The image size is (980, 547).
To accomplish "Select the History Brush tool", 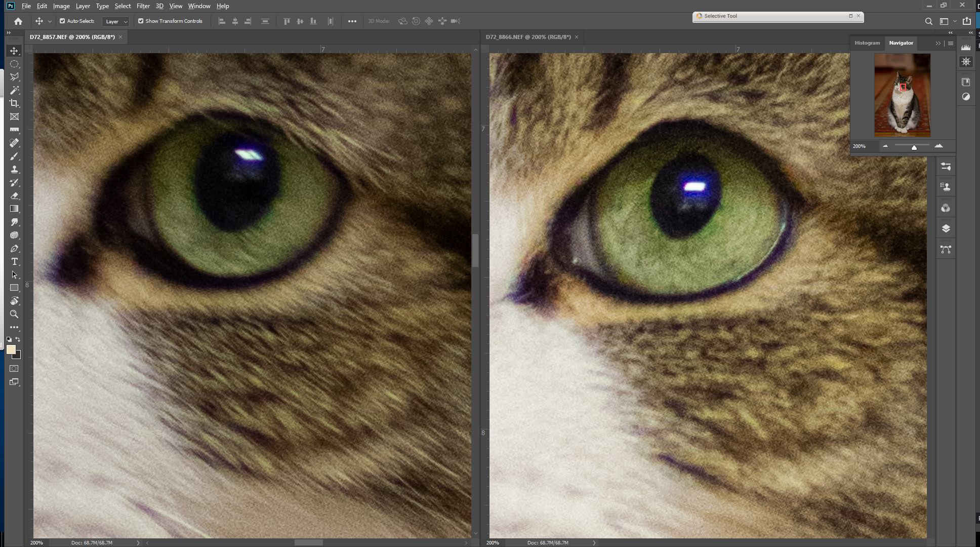I will 14,182.
